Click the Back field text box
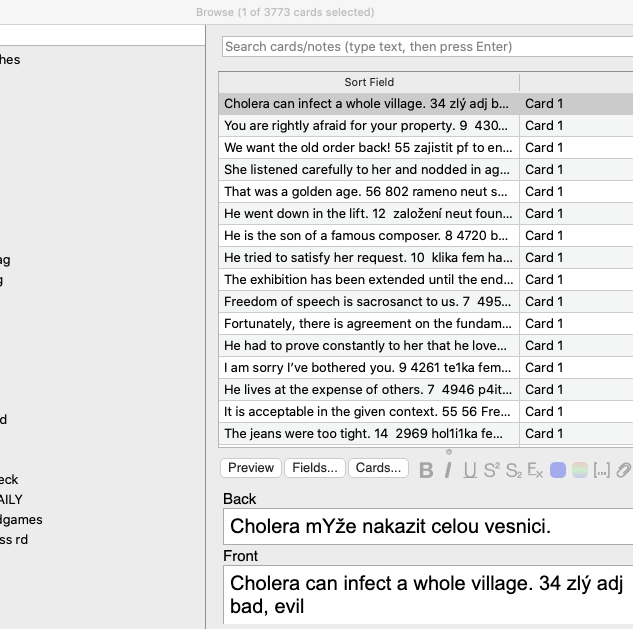Image resolution: width=633 pixels, height=629 pixels. [x=428, y=526]
